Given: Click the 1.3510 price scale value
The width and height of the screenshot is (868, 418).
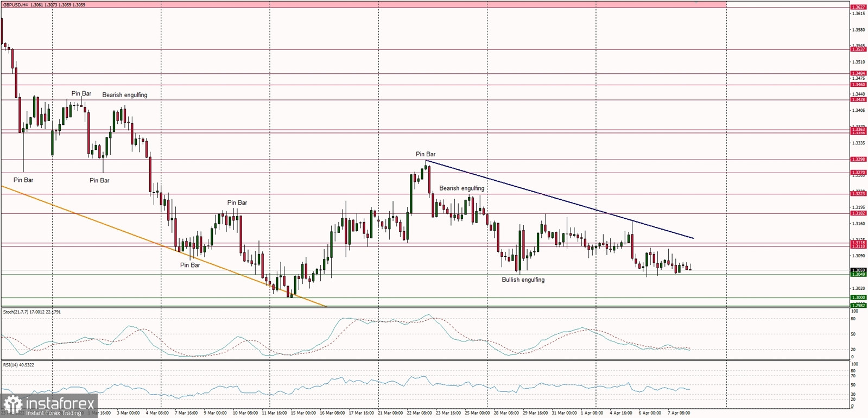Looking at the screenshot, I should (x=859, y=62).
